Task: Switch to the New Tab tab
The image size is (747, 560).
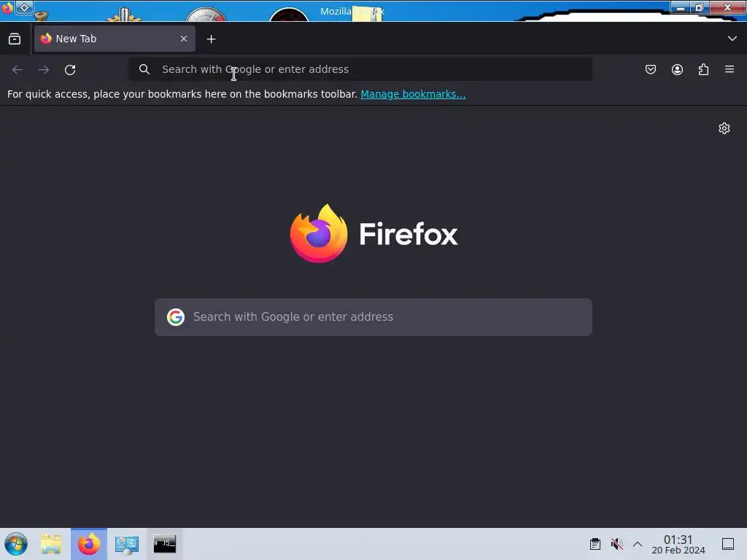Action: click(115, 39)
